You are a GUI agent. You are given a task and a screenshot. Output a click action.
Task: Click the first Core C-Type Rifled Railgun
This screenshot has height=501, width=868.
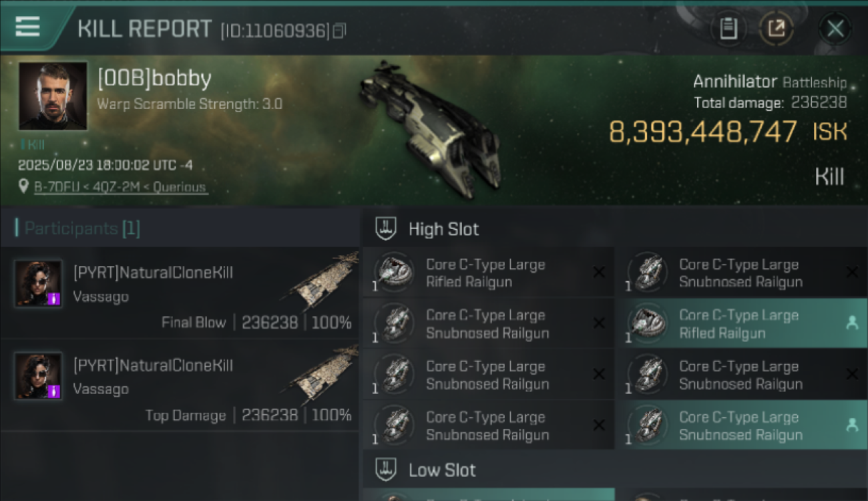tap(488, 273)
